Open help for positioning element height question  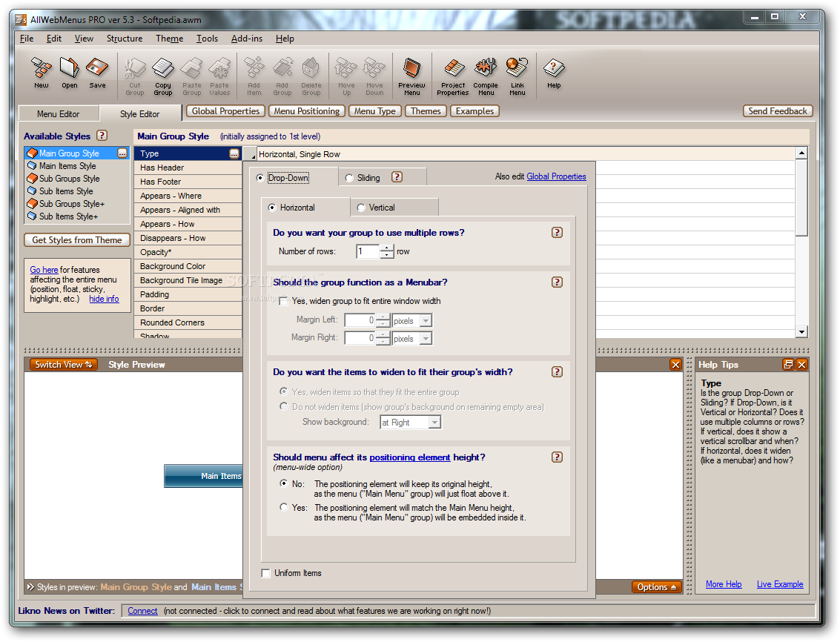(557, 457)
